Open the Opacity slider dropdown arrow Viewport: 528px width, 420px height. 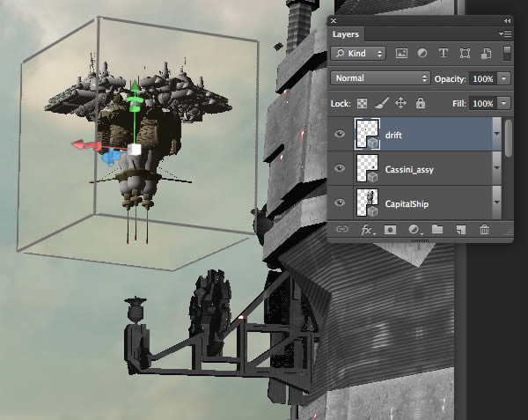pos(503,78)
